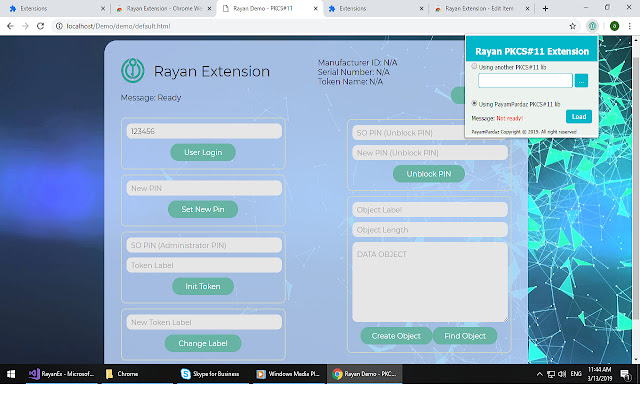Click the library path field in popup

pos(525,81)
